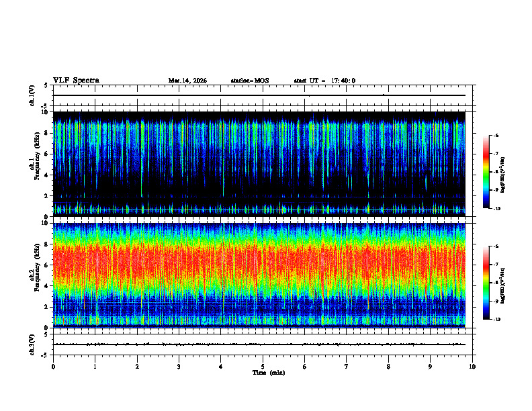532x411 pixels.
Task: Select the date text "Mar.14, 2026"
Action: point(187,81)
